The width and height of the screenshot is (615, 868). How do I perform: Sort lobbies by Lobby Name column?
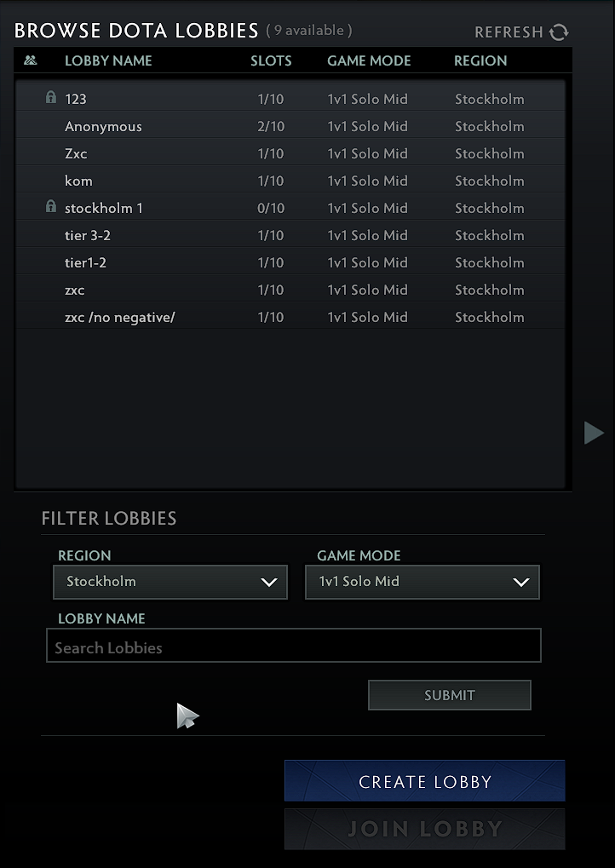[108, 60]
